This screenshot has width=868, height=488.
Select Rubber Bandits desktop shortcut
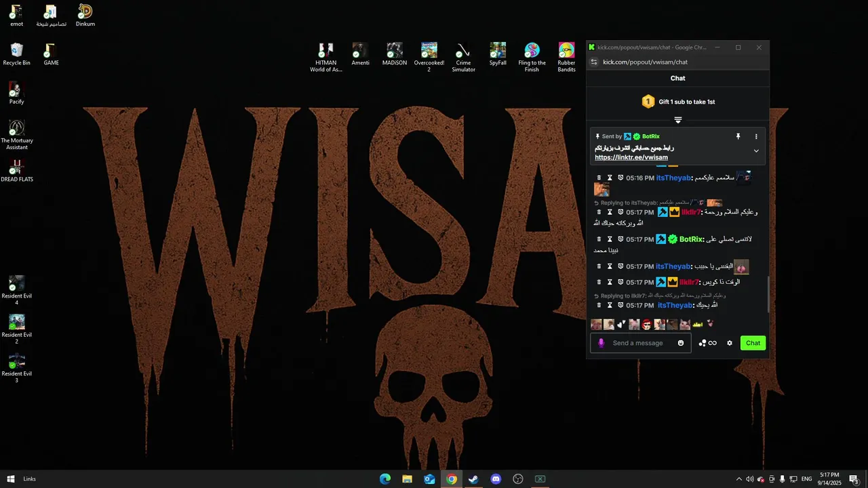tap(566, 58)
